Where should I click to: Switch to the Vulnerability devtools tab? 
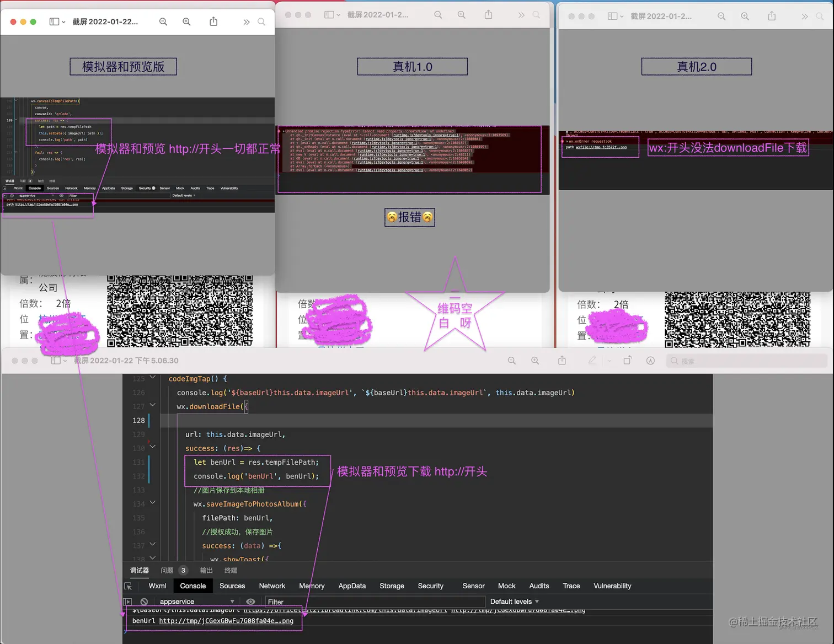click(x=612, y=586)
